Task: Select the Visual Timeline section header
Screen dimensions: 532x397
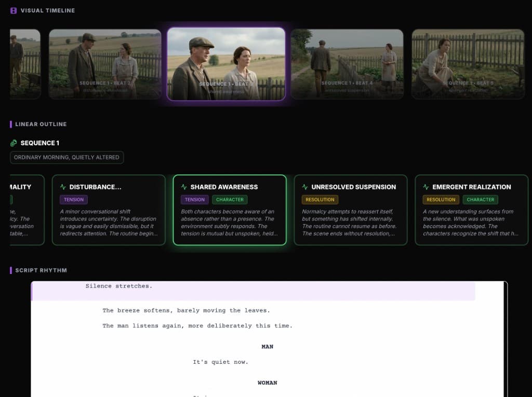Action: [x=49, y=10]
